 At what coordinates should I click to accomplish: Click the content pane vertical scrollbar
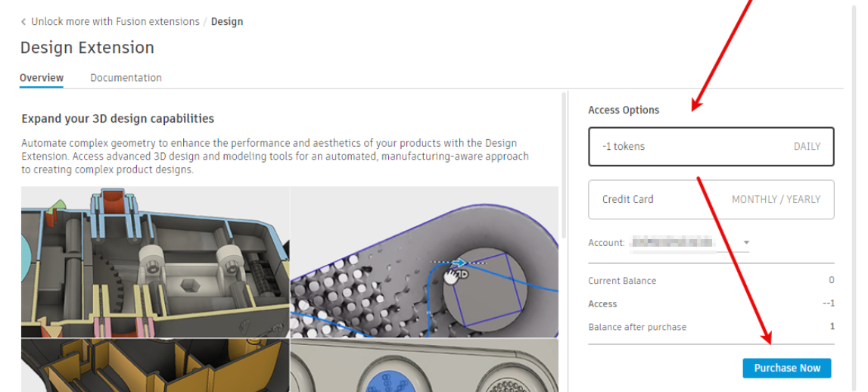[x=564, y=166]
